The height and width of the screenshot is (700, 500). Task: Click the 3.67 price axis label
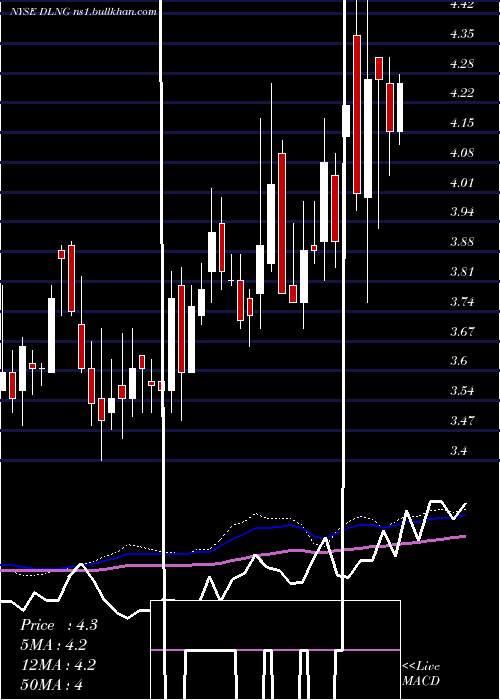pos(462,331)
